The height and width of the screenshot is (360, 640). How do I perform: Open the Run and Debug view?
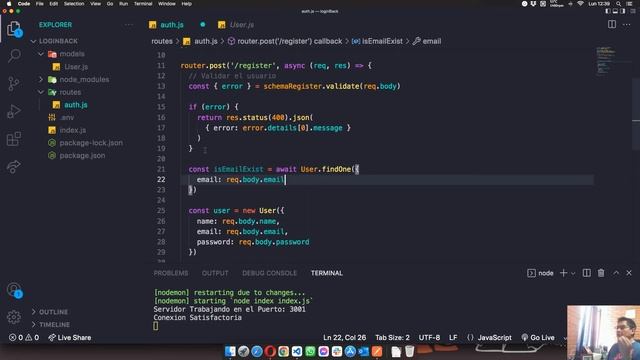click(x=13, y=111)
